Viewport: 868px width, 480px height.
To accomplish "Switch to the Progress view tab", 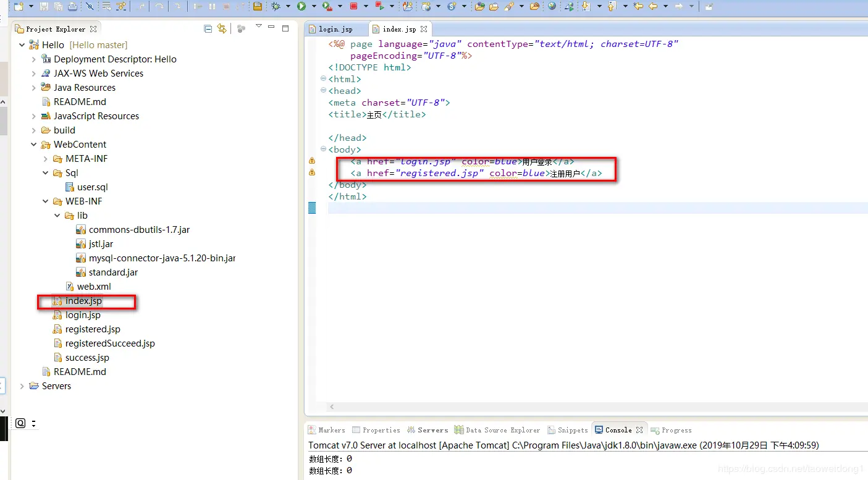I will 672,430.
